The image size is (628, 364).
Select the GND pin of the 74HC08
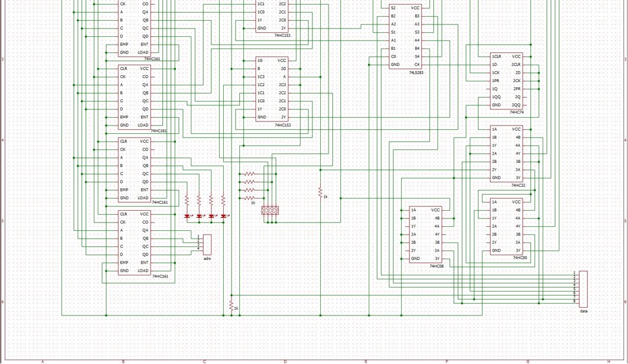click(x=415, y=259)
